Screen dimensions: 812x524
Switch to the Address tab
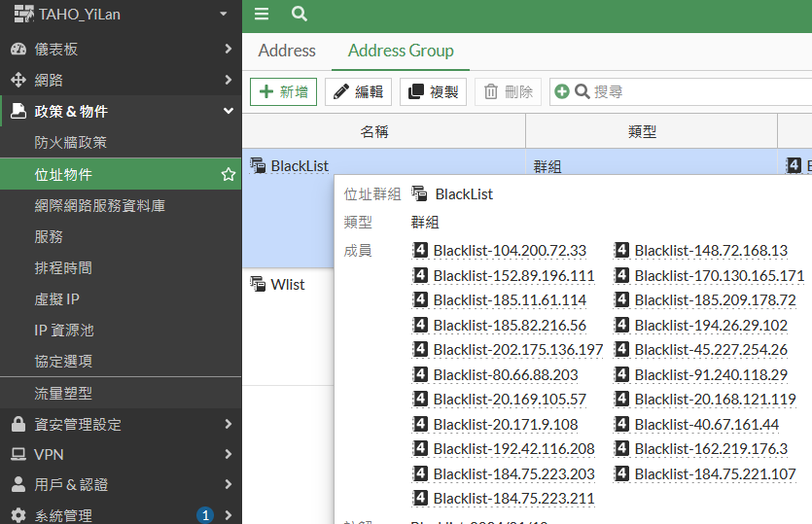coord(287,51)
